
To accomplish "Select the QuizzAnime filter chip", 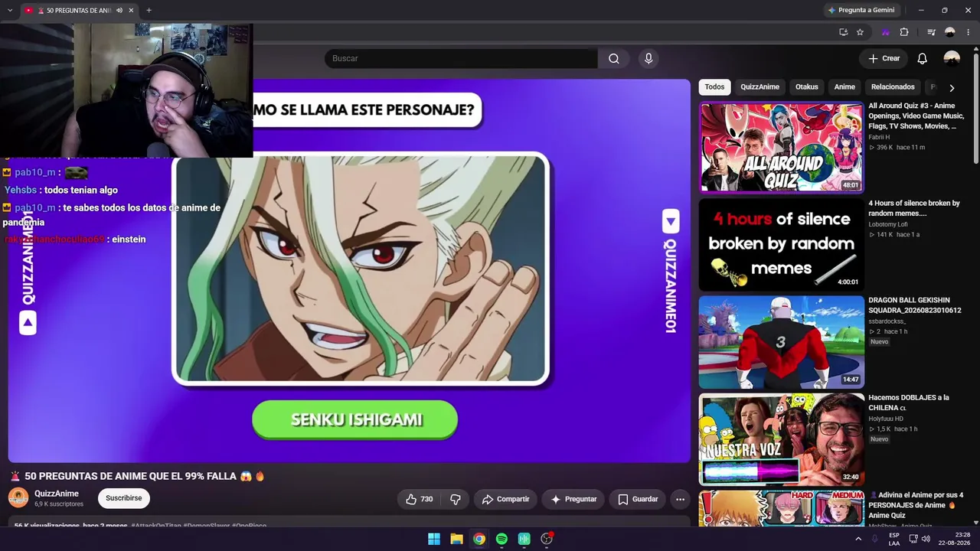I will 759,86.
